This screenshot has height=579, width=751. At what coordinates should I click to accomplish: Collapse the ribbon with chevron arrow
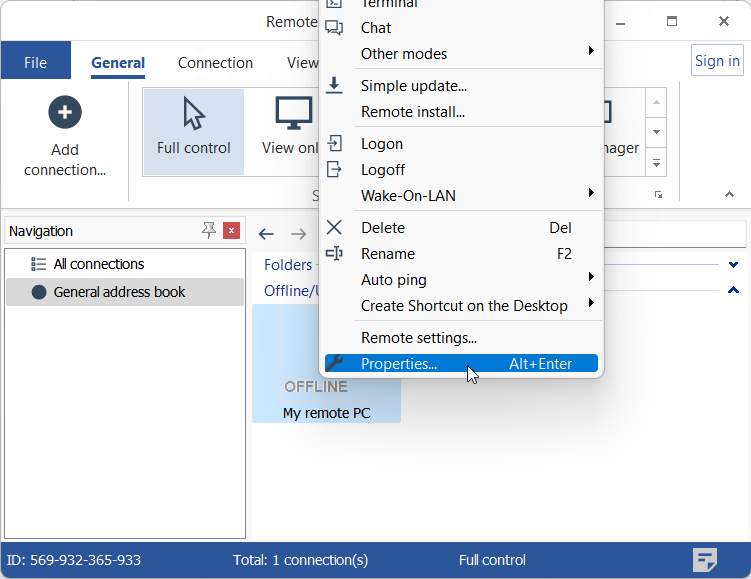pos(729,194)
